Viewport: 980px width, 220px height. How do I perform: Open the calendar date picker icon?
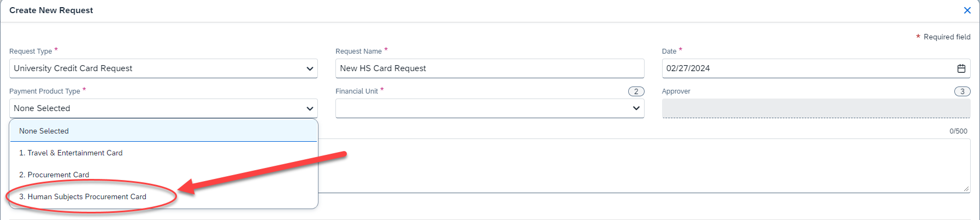coord(961,68)
